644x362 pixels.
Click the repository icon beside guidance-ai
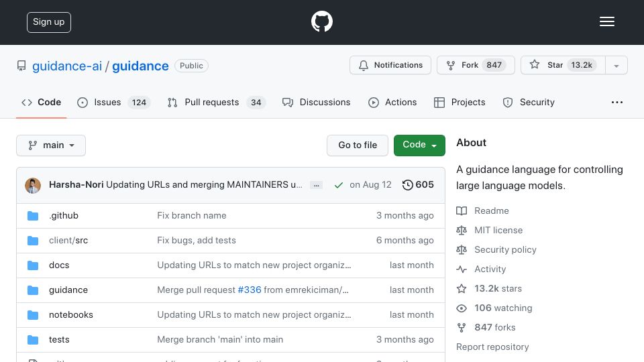coord(21,66)
